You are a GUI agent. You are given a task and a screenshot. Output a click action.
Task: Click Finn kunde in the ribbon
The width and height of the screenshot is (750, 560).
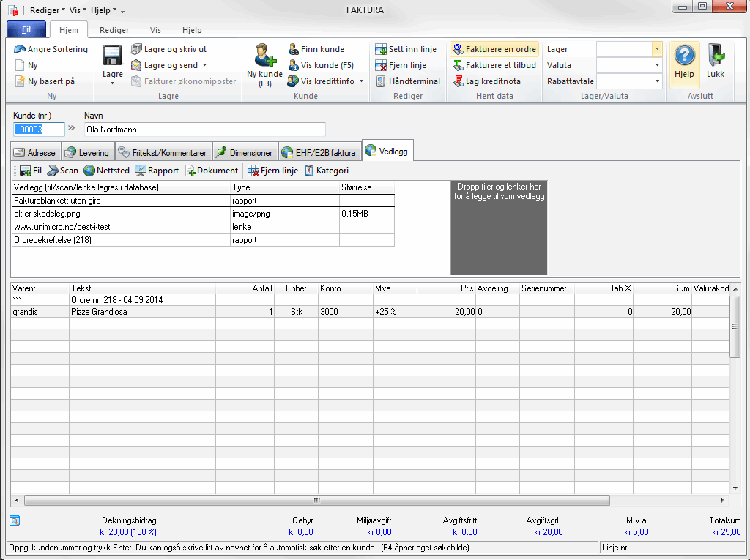point(322,49)
